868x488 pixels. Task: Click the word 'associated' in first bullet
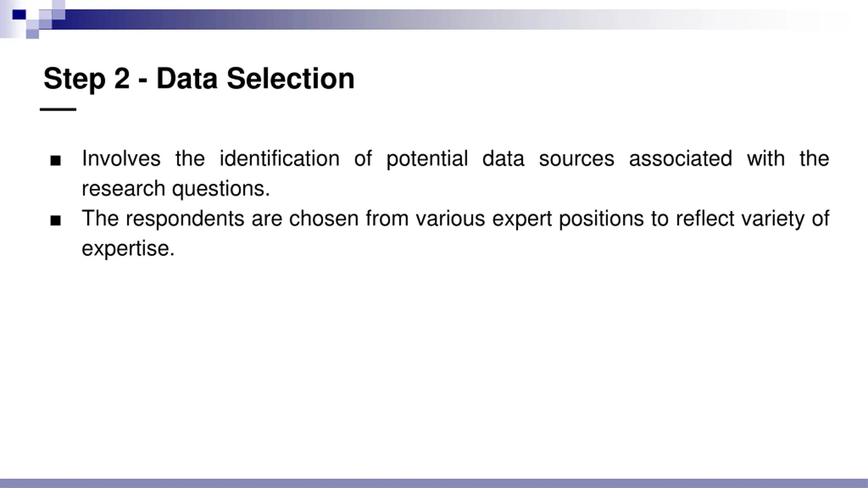click(x=680, y=159)
